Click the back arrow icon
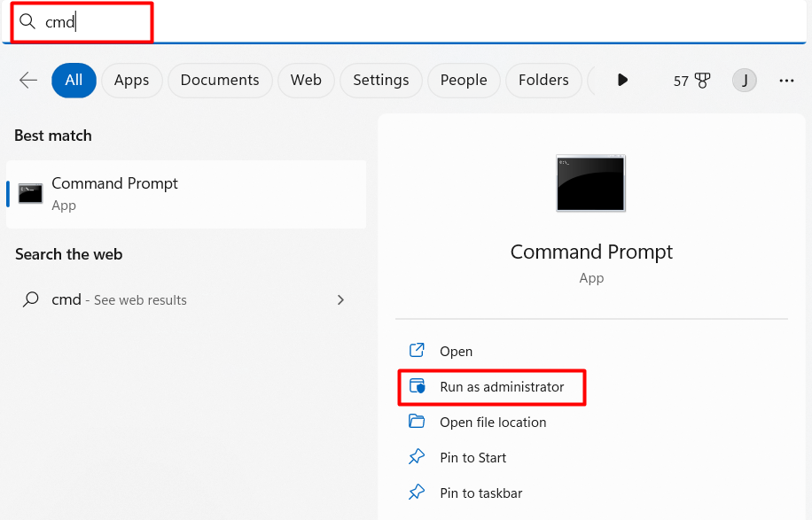Screen dimensions: 812x520 [x=28, y=81]
